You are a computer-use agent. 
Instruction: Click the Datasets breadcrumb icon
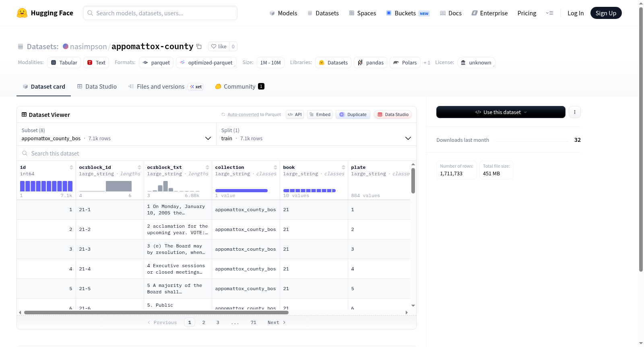pyautogui.click(x=21, y=46)
